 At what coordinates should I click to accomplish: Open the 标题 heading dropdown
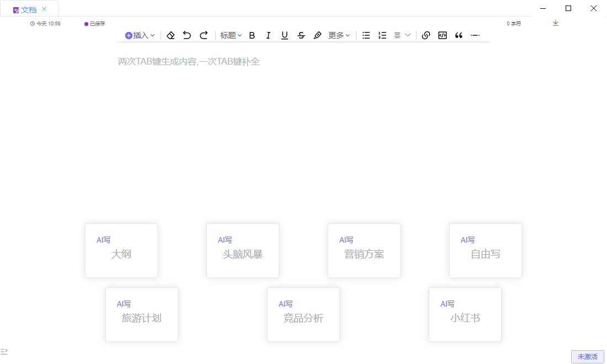(230, 35)
